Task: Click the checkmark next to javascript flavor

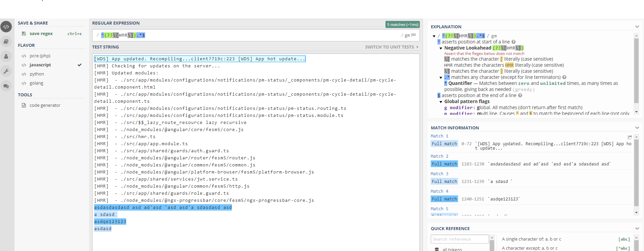Action: 80,65
